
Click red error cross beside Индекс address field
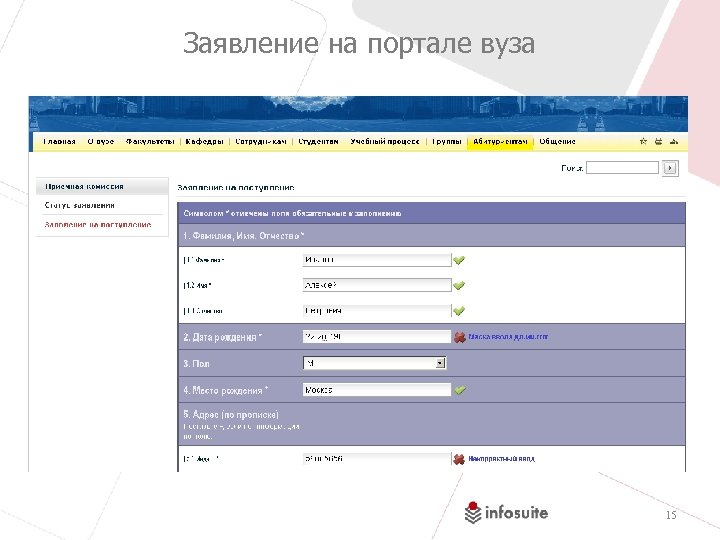[459, 459]
